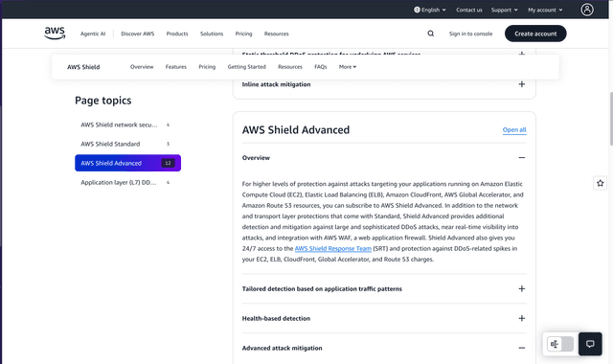Select AWS Shield Advanced page topic
The width and height of the screenshot is (613, 364).
coord(127,163)
